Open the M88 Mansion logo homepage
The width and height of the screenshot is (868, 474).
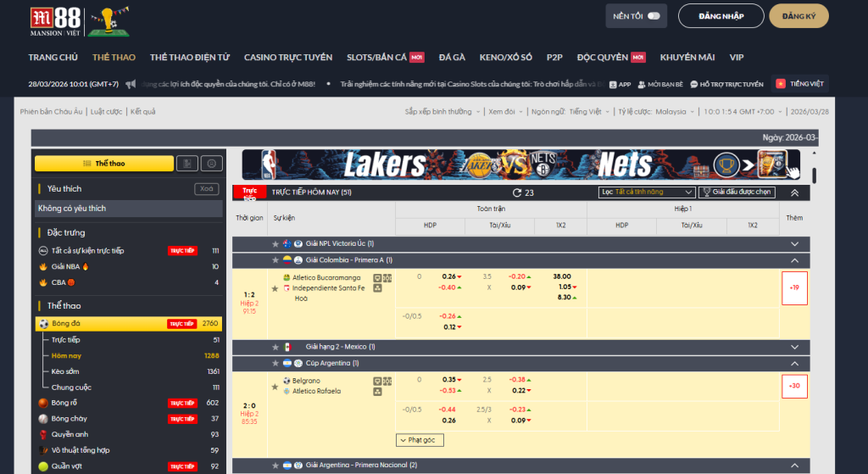pos(55,21)
